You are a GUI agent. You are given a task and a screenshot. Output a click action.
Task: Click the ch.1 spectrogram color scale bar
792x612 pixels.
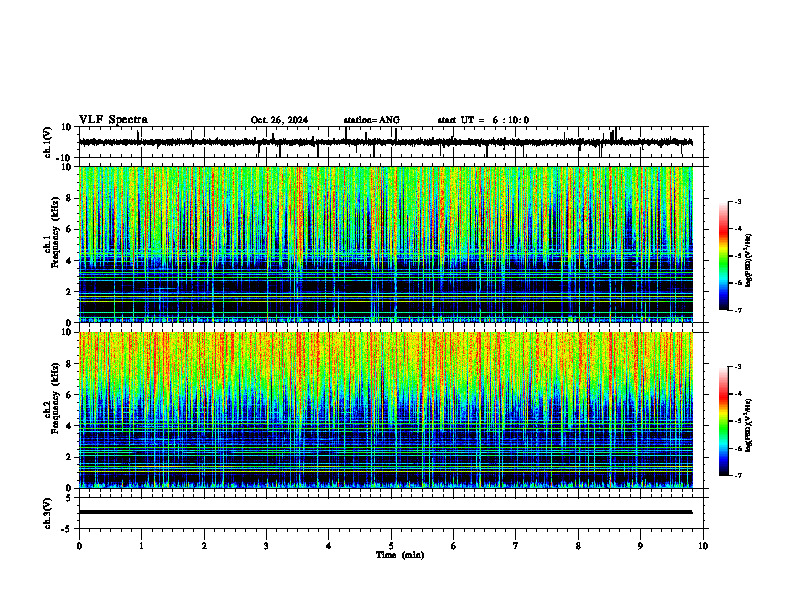click(x=724, y=256)
